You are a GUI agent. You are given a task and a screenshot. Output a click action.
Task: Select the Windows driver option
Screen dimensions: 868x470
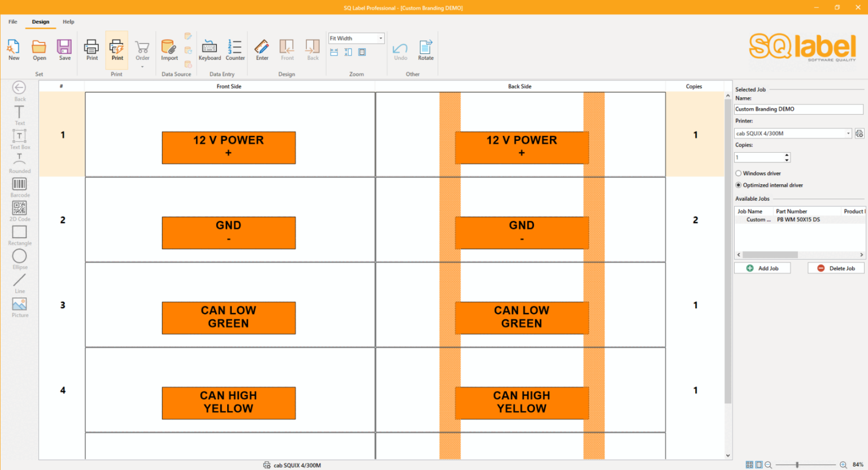click(x=739, y=174)
